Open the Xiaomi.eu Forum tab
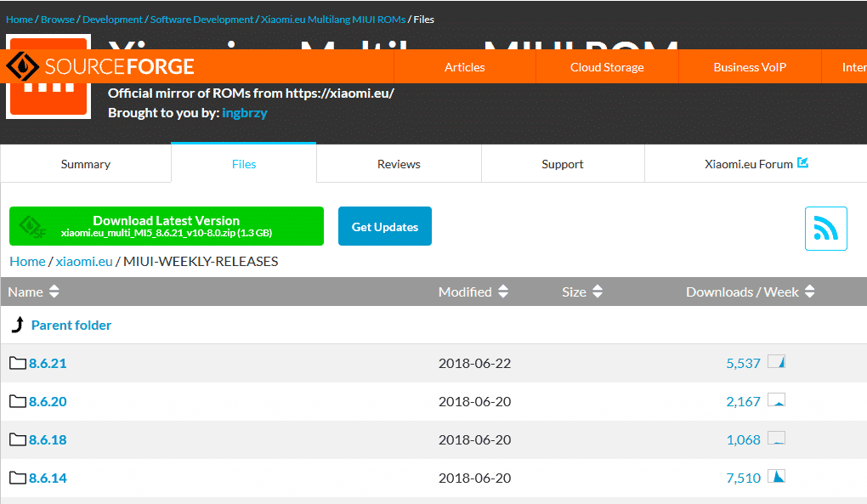Screen dimensions: 867x504 coord(756,164)
